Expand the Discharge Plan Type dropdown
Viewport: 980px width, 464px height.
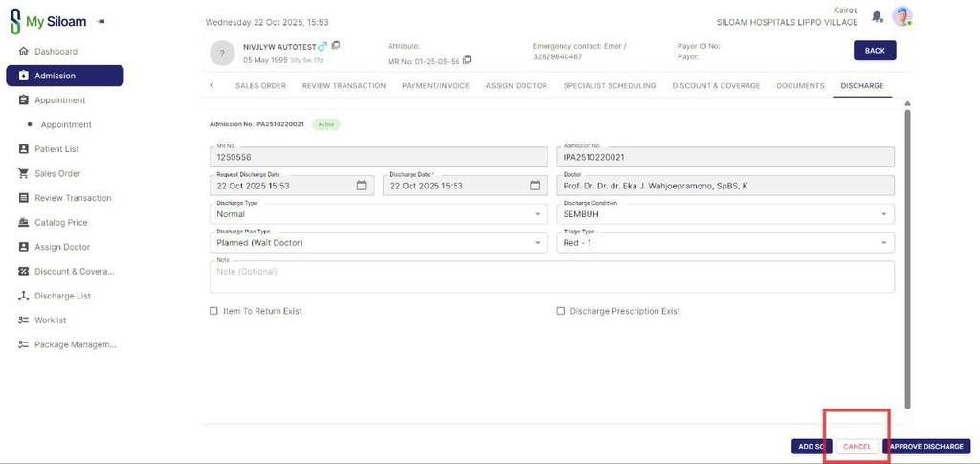537,243
